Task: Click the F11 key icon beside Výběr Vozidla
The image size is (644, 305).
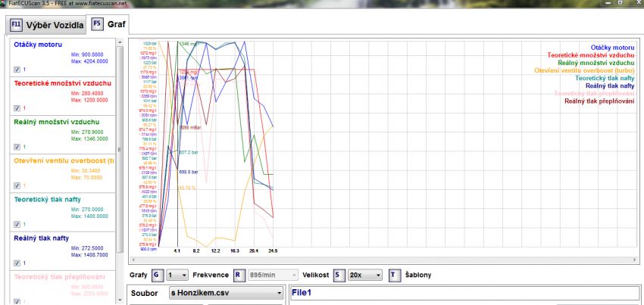Action: pos(16,24)
